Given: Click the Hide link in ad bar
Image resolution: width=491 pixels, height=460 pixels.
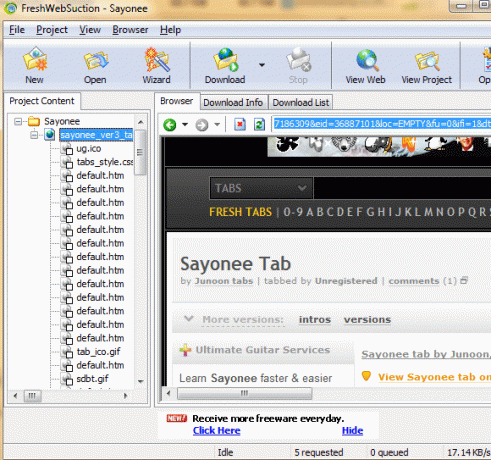Looking at the screenshot, I should coord(352,431).
